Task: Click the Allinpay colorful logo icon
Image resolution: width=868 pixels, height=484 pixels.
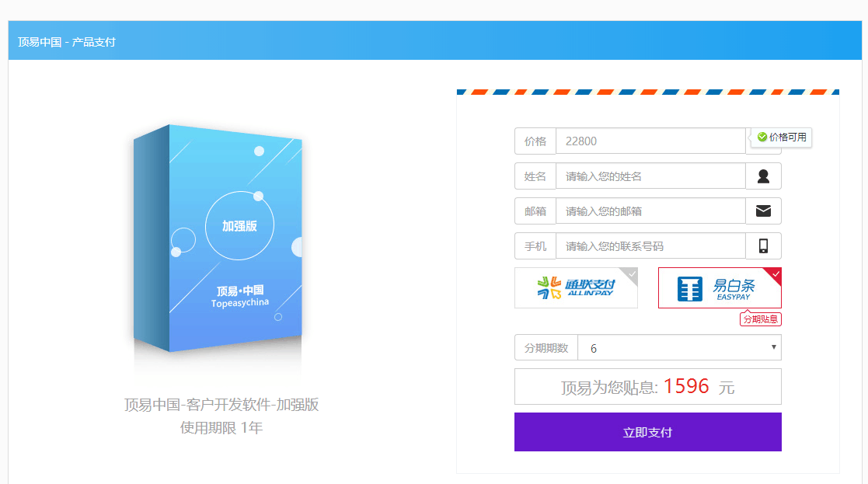Action: pyautogui.click(x=549, y=287)
